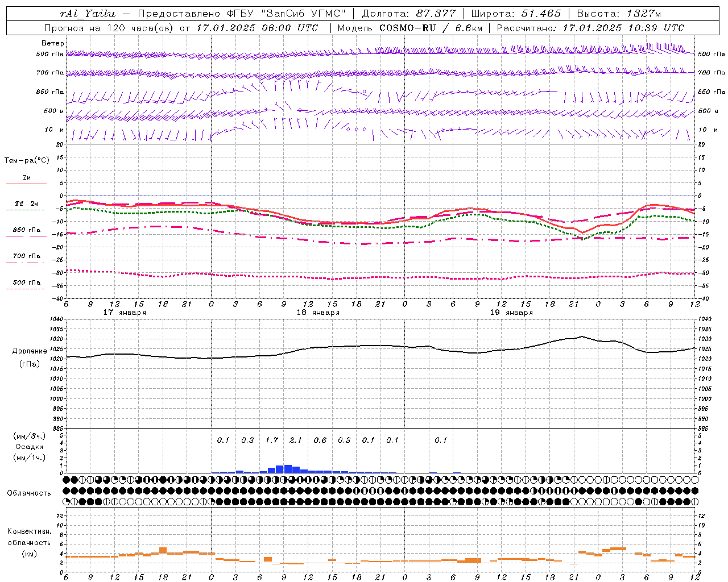This screenshot has width=728, height=582.
Task: Click the 0.6 precipitation value
Action: click(320, 440)
